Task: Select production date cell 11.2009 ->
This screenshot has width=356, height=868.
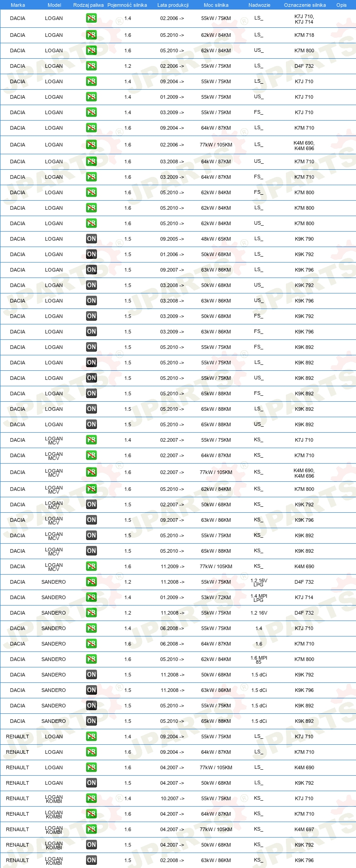Action: (x=172, y=566)
